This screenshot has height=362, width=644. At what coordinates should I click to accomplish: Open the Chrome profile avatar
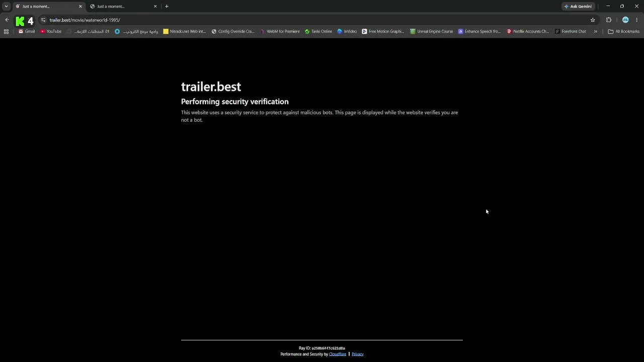point(625,20)
